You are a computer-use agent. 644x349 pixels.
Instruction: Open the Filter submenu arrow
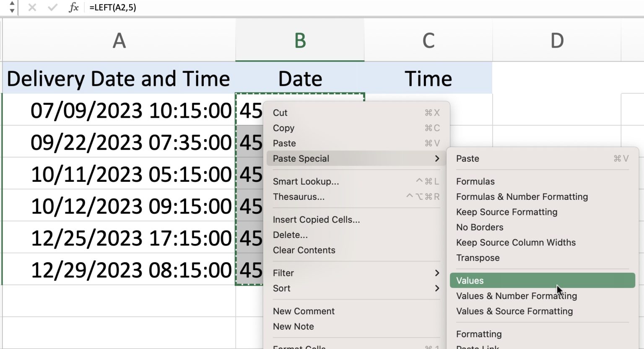coord(437,273)
